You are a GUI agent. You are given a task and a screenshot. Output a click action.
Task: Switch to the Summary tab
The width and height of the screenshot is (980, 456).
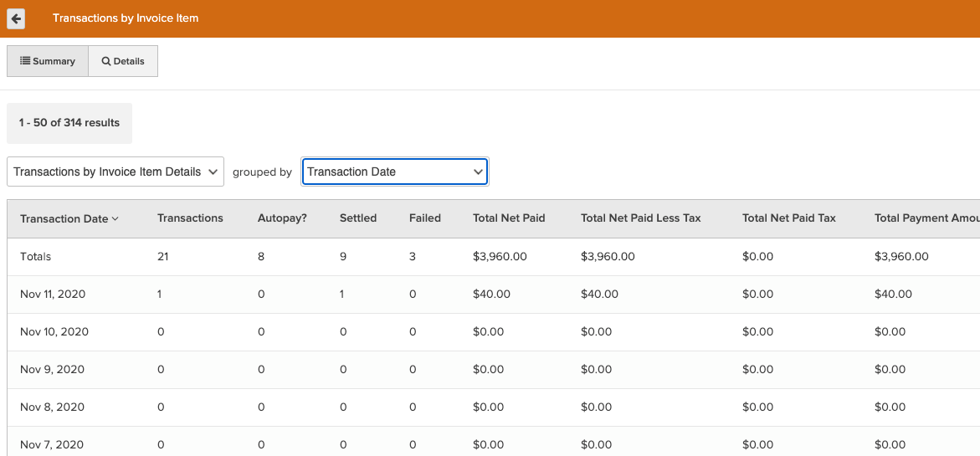coord(48,61)
